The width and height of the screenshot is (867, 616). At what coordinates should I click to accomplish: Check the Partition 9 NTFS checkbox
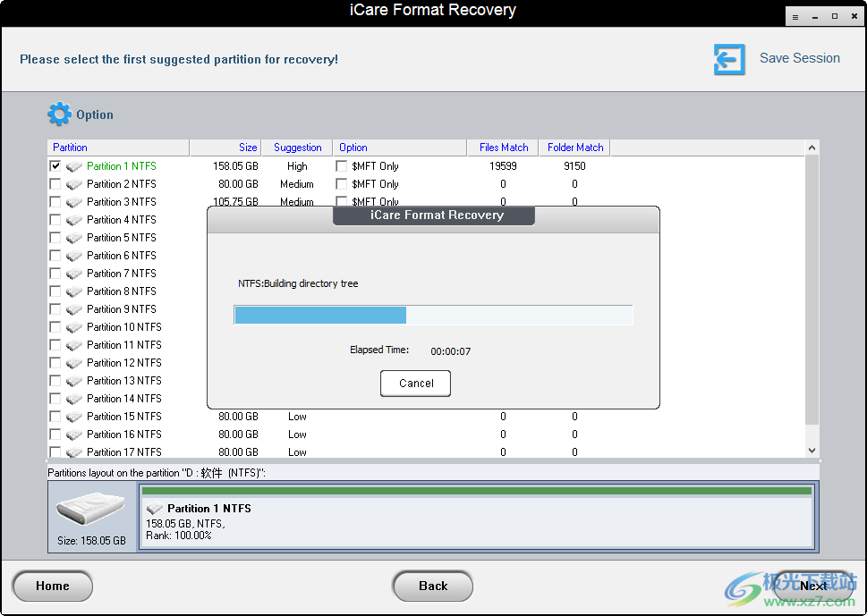click(55, 308)
